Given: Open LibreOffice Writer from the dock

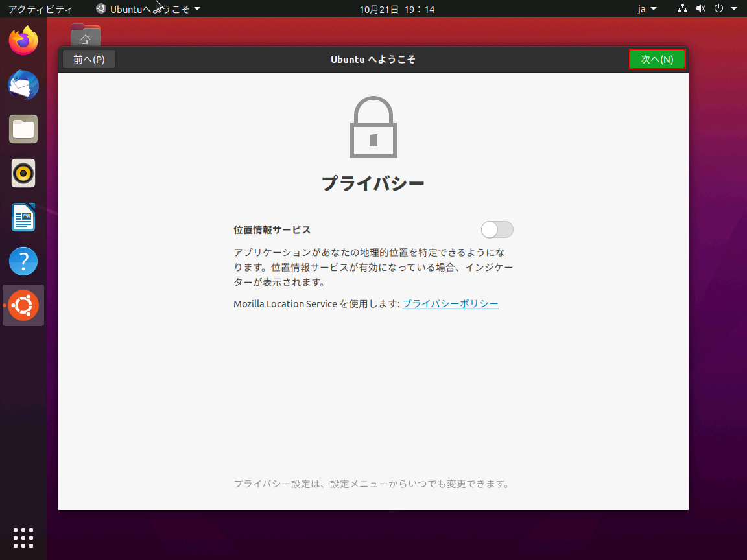Looking at the screenshot, I should click(23, 217).
